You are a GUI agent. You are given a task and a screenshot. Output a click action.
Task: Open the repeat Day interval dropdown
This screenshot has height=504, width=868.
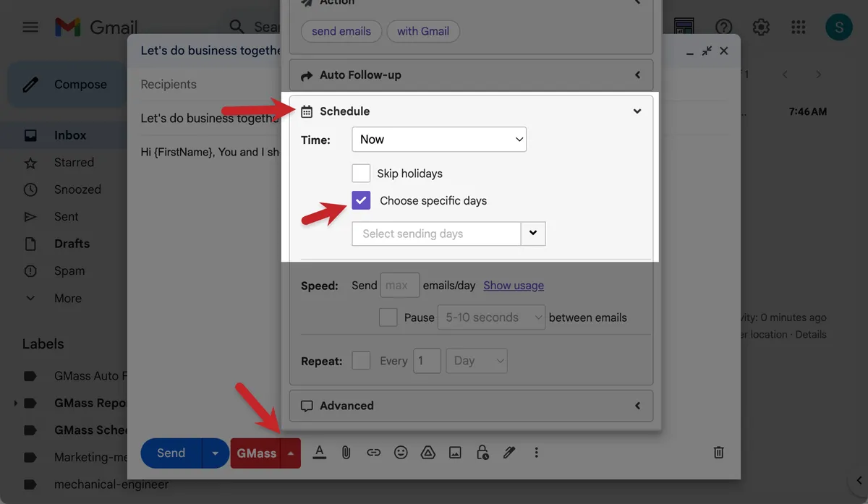point(477,360)
